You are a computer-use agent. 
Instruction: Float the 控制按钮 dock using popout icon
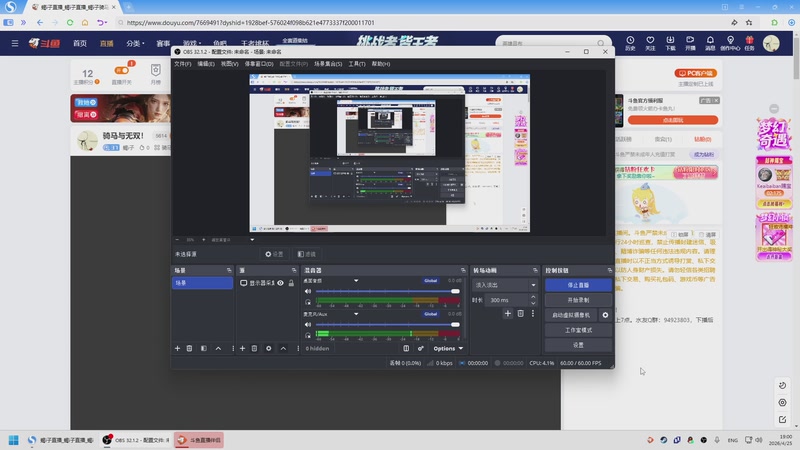610,270
